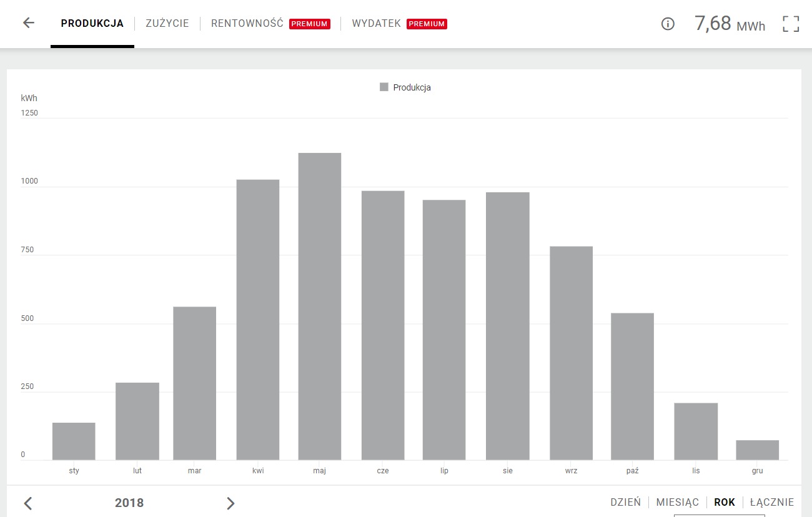
Task: Click the kwi production bar
Action: [x=258, y=320]
